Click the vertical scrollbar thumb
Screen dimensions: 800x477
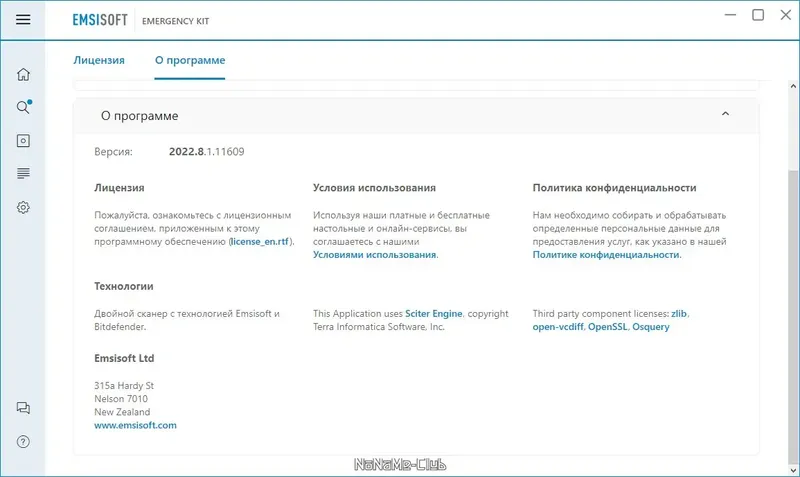point(793,316)
